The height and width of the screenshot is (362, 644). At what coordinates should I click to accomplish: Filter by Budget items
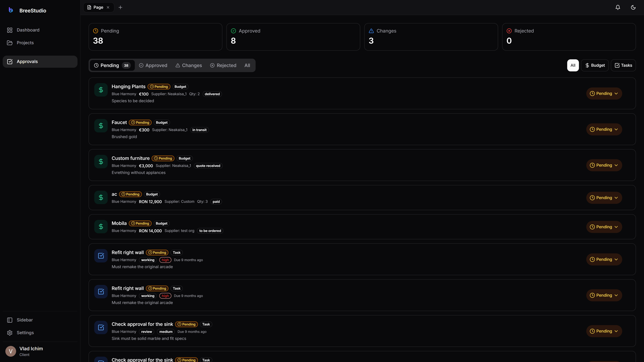[595, 66]
